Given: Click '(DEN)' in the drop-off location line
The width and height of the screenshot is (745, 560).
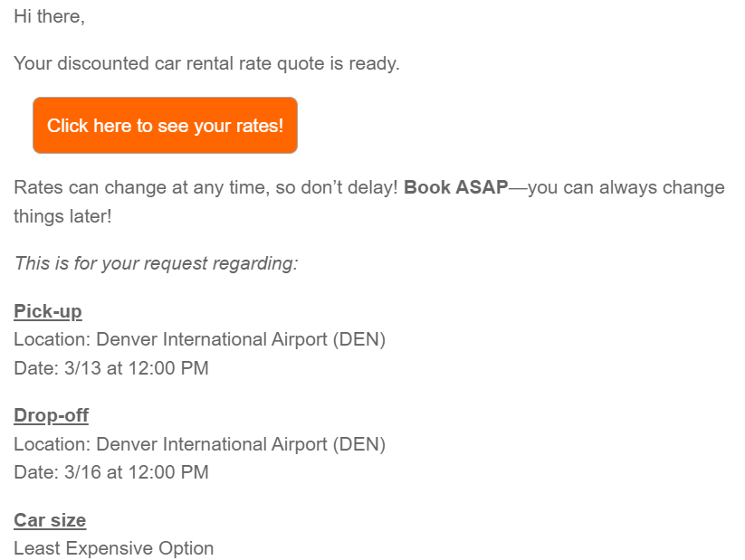Looking at the screenshot, I should (x=359, y=444).
